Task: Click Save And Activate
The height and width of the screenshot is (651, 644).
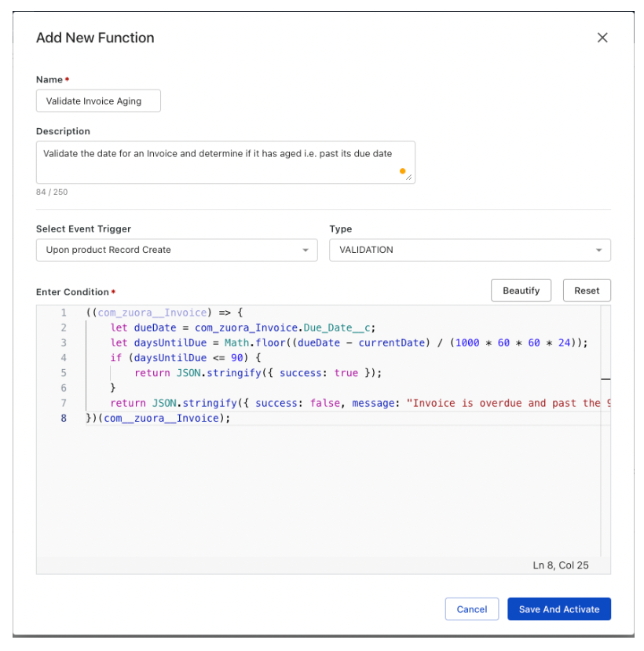Action: (x=558, y=609)
